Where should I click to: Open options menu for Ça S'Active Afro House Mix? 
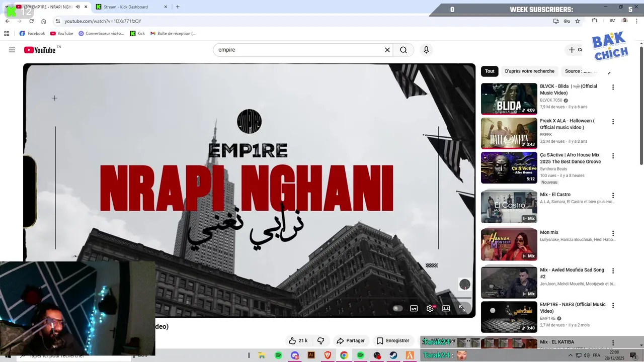point(613,156)
